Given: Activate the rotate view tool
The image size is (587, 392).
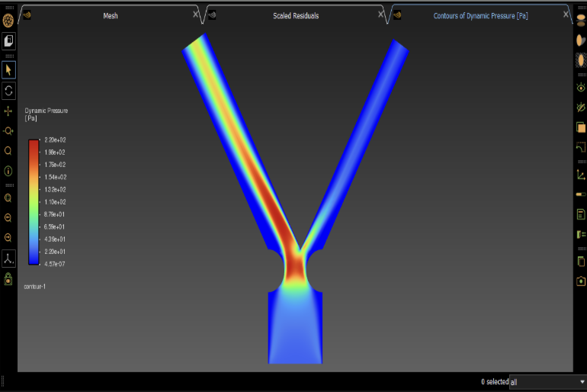Looking at the screenshot, I should (x=8, y=91).
